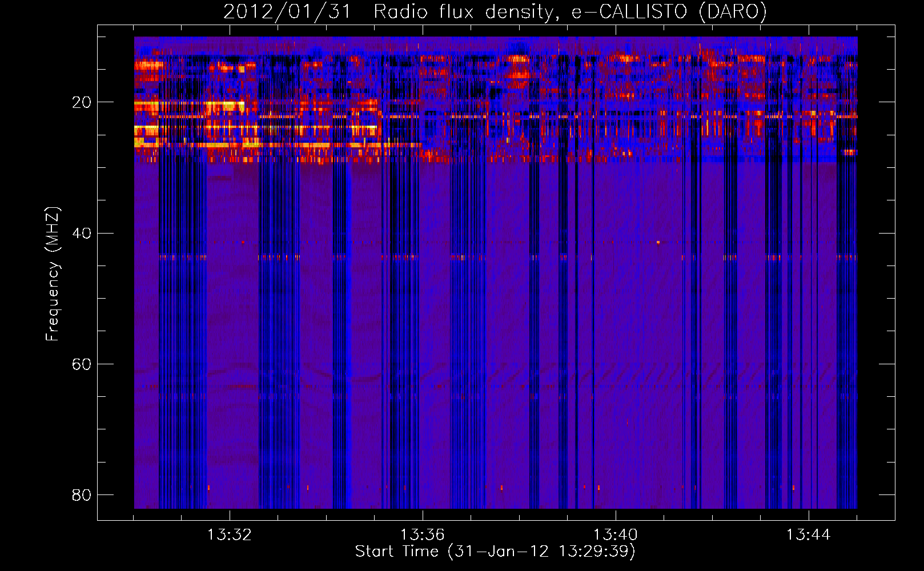Click the time tick label '13:44'
The width and height of the screenshot is (924, 571).
tap(809, 534)
